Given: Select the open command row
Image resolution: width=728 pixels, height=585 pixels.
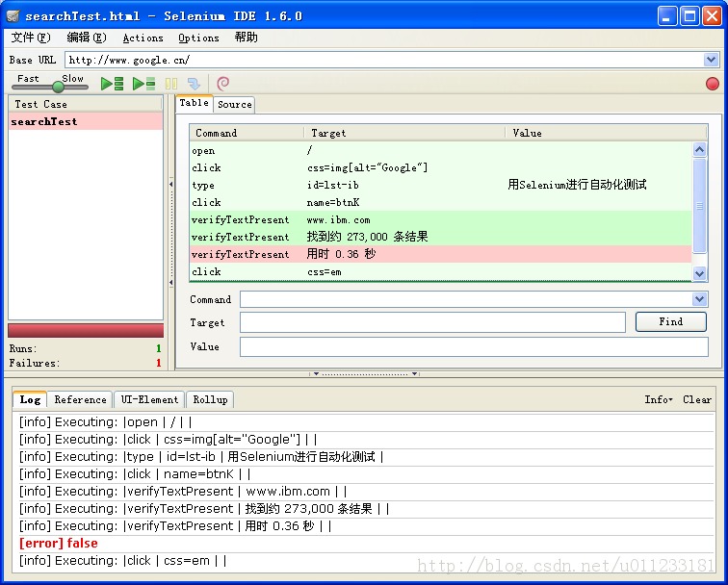Looking at the screenshot, I should tap(441, 150).
